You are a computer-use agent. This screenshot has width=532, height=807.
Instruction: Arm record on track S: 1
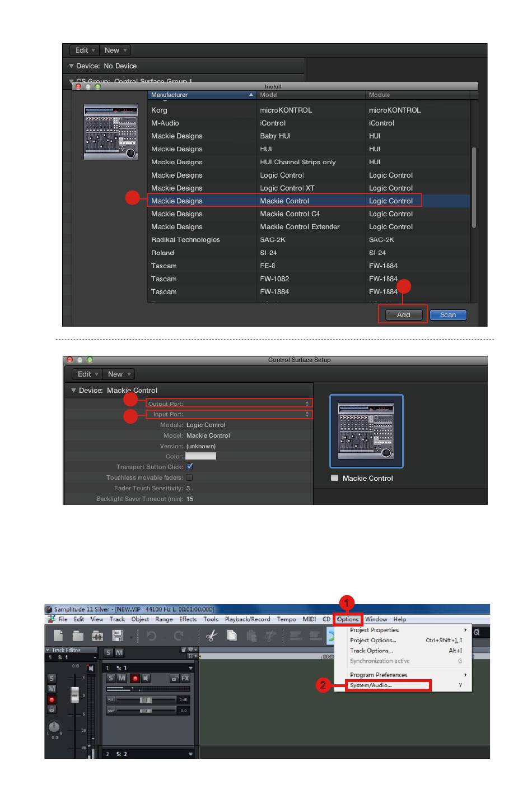pos(135,678)
